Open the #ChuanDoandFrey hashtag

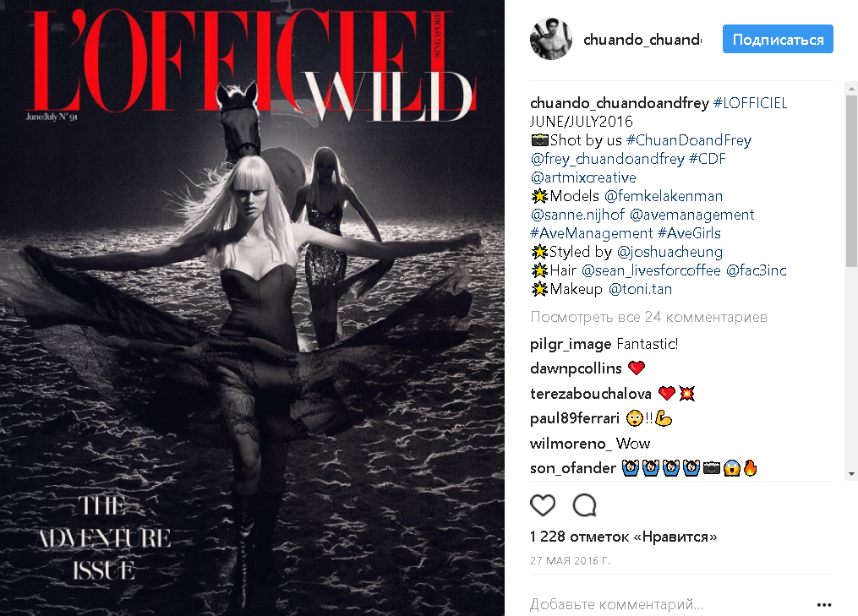coord(689,140)
